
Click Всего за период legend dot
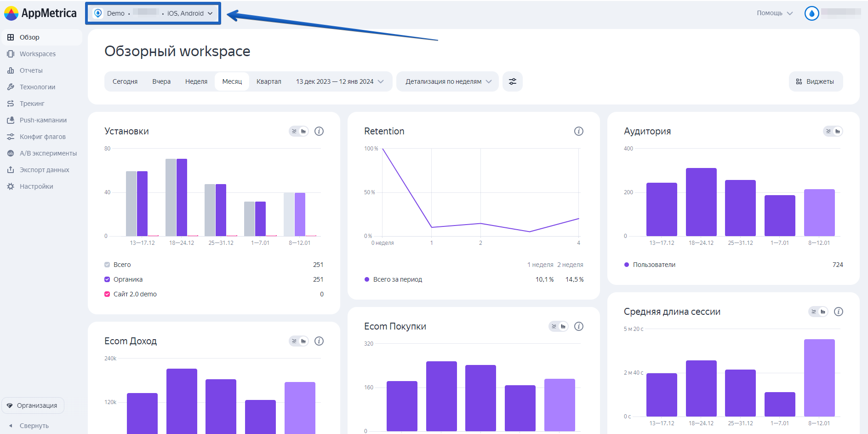coord(367,279)
